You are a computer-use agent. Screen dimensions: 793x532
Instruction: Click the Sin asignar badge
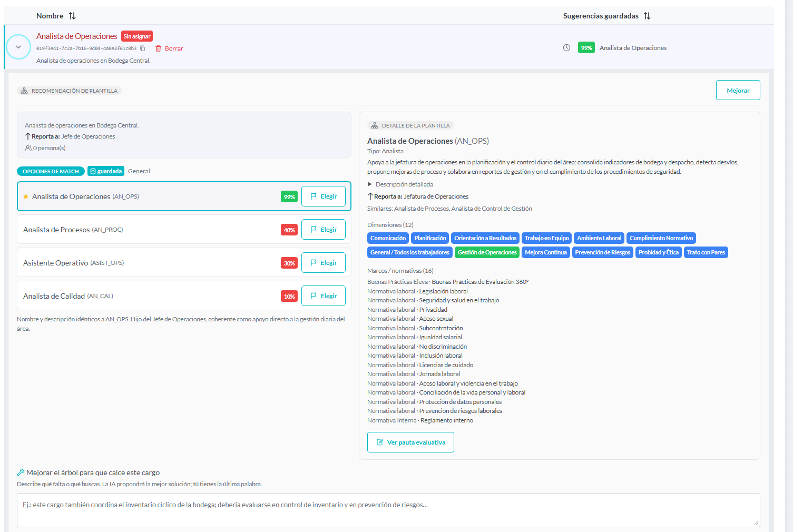[137, 36]
